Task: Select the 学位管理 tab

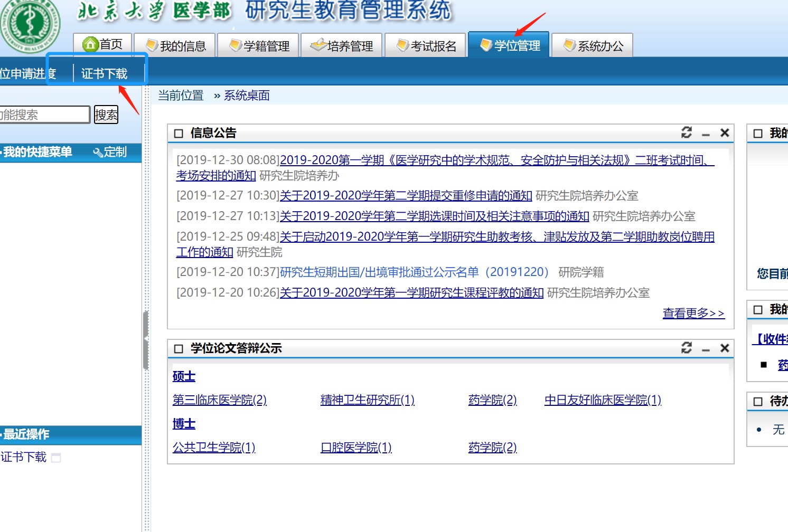Action: 509,45
